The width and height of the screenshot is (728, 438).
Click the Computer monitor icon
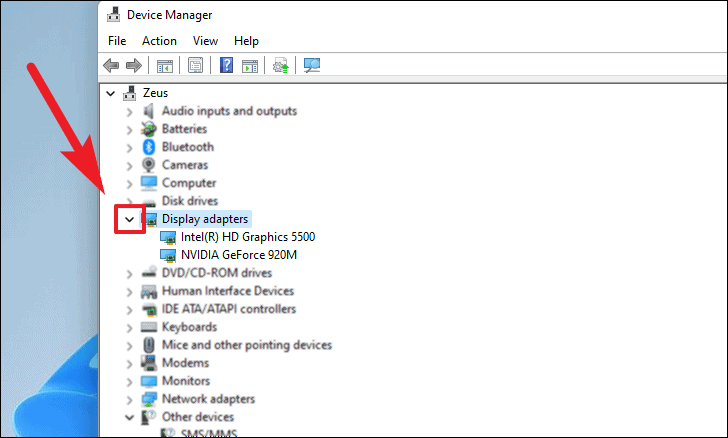tap(149, 183)
